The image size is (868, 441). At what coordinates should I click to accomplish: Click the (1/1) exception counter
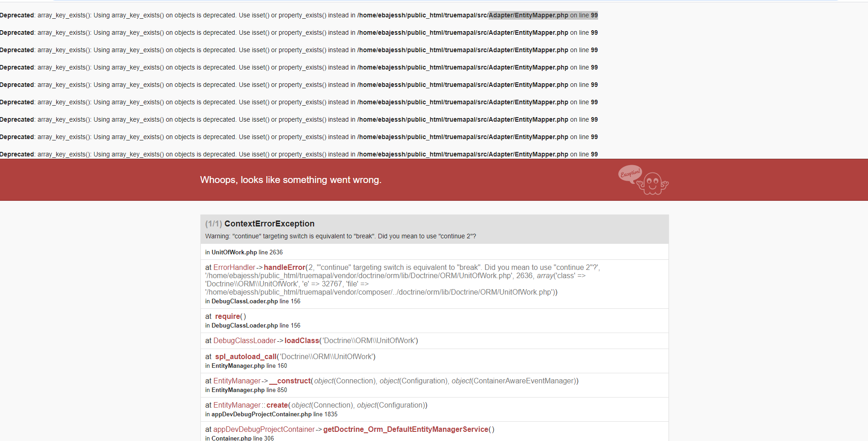[214, 224]
